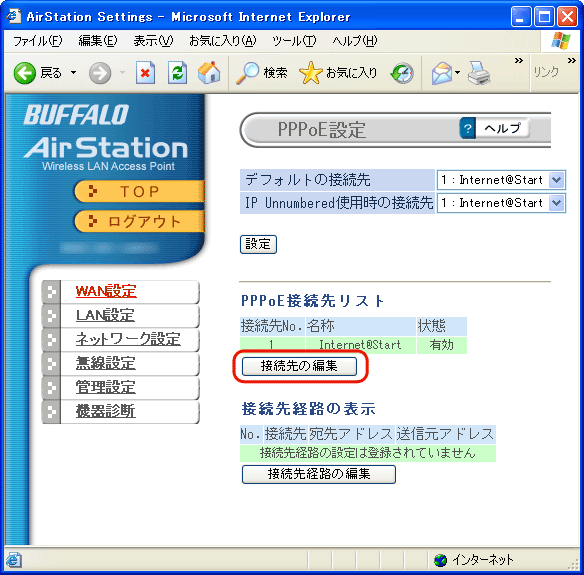Open Favorites star in toolbar
Image resolution: width=584 pixels, height=575 pixels.
[x=310, y=73]
